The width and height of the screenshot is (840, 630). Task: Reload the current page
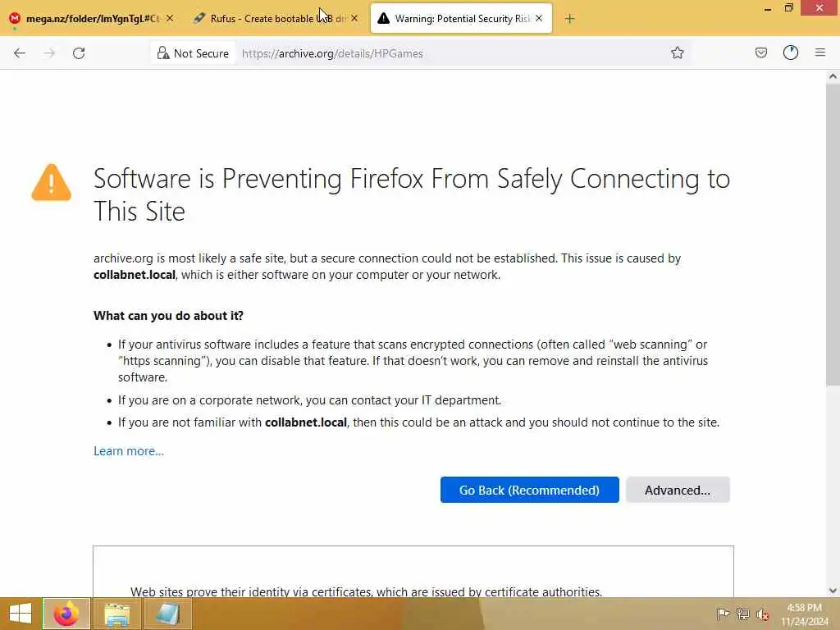pyautogui.click(x=79, y=53)
